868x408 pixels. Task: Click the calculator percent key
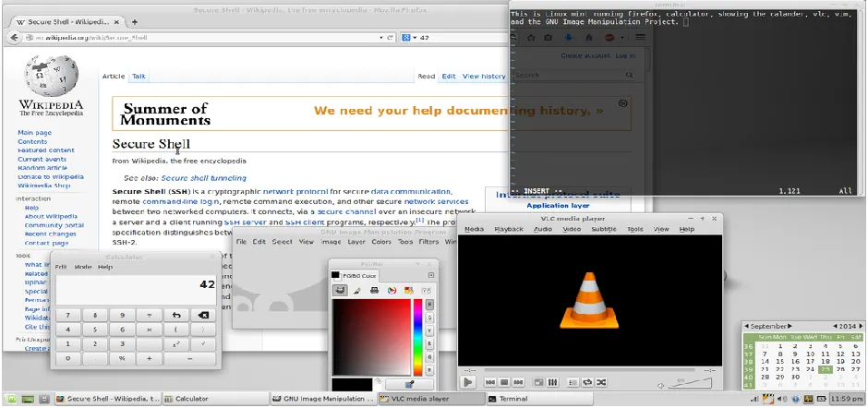coord(122,358)
